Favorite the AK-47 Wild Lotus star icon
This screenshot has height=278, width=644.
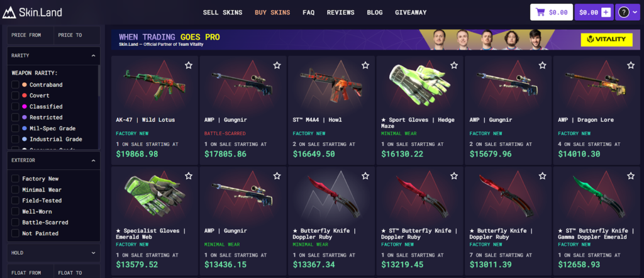(x=189, y=65)
